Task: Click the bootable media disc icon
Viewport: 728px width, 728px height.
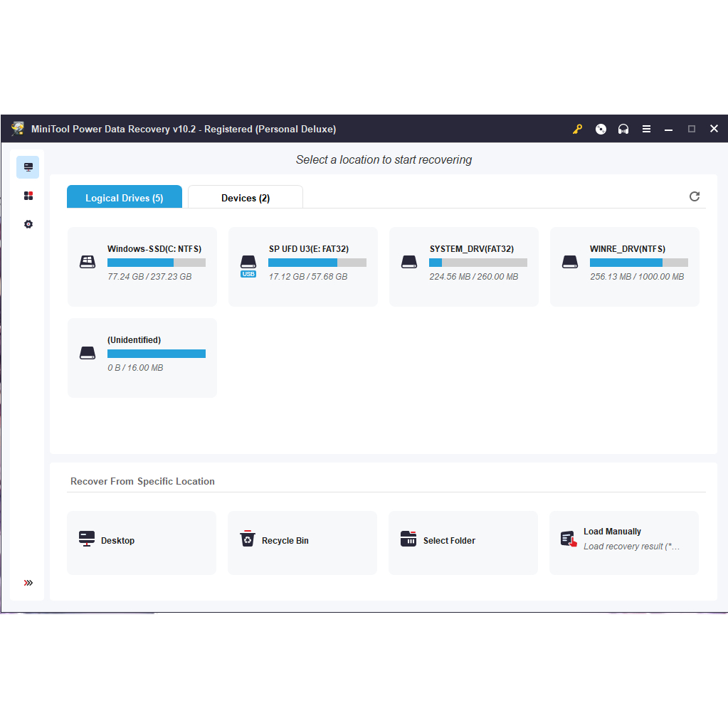Action: 601,129
